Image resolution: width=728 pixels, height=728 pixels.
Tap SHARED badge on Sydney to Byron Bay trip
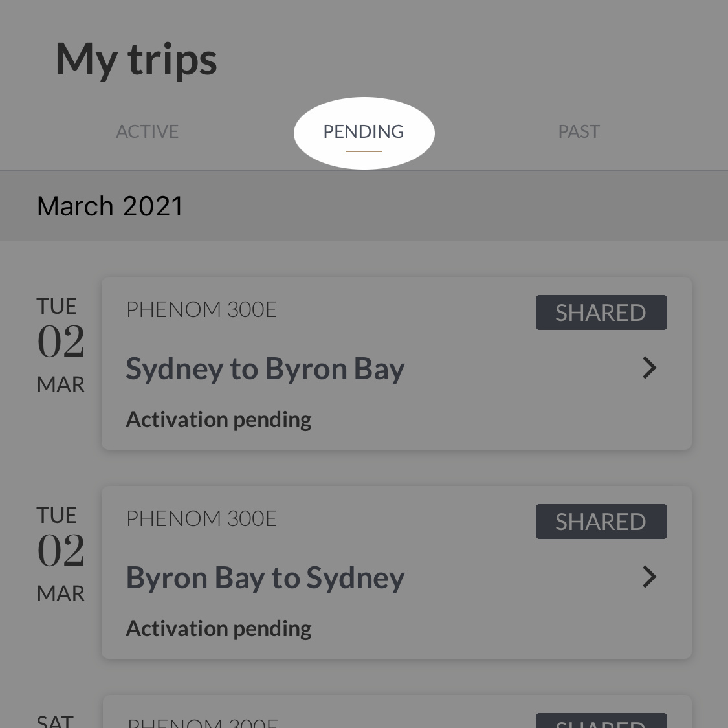[x=601, y=313]
